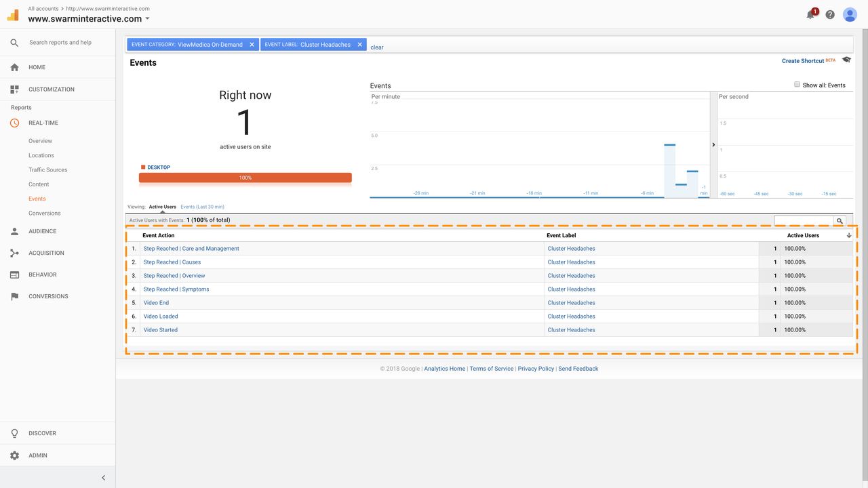This screenshot has width=868, height=488.
Task: Expand the Audience report section
Action: (x=42, y=231)
